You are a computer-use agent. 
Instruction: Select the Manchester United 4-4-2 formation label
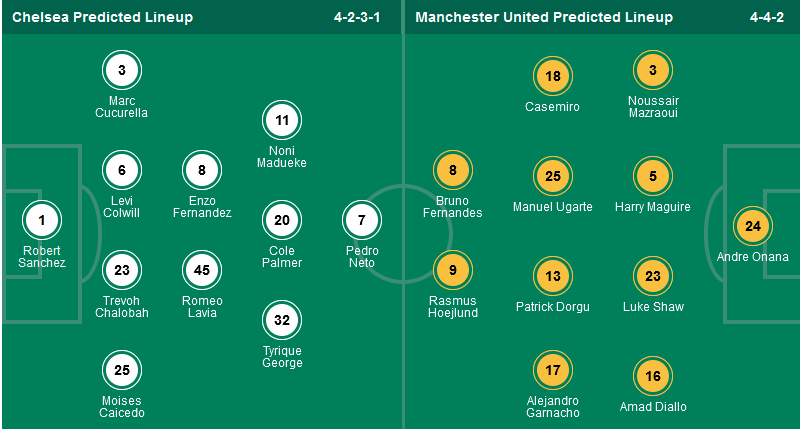[770, 18]
